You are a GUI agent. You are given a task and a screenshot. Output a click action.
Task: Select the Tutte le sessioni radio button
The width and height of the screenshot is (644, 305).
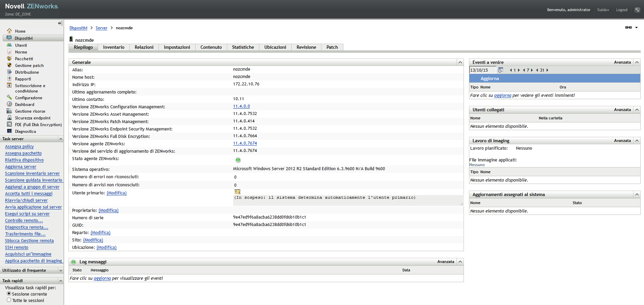click(x=9, y=300)
